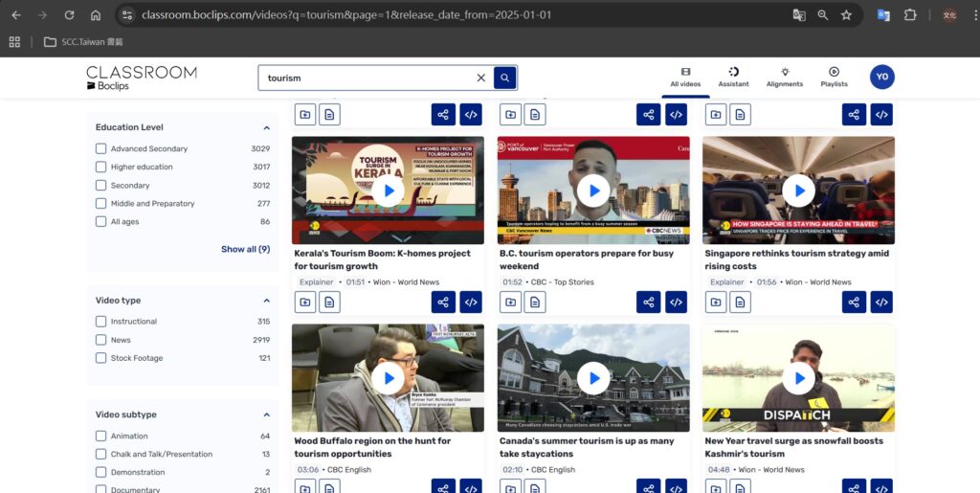Enable the Advanced Secondary filter
Image resolution: width=980 pixels, height=493 pixels.
[x=101, y=149]
